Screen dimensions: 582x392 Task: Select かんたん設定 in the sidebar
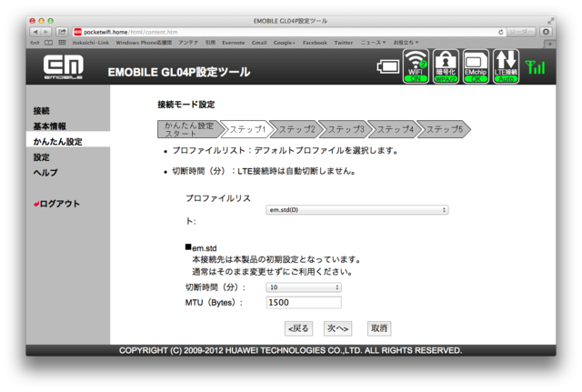pos(57,142)
